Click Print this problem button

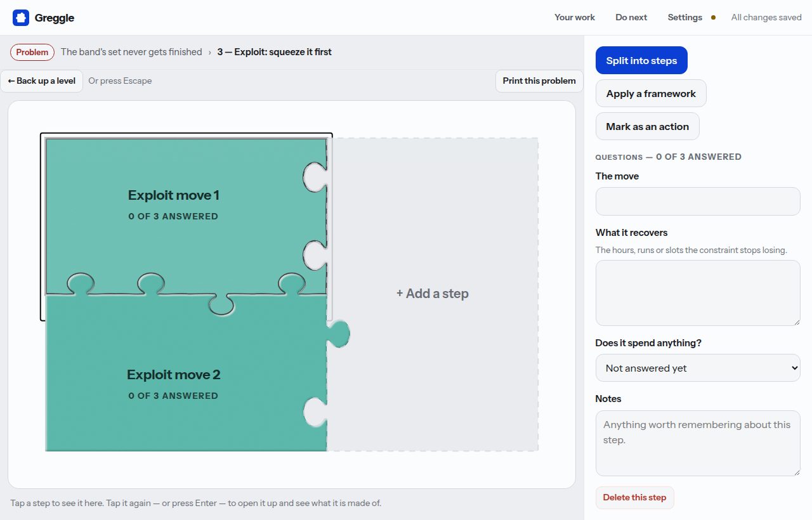(539, 81)
